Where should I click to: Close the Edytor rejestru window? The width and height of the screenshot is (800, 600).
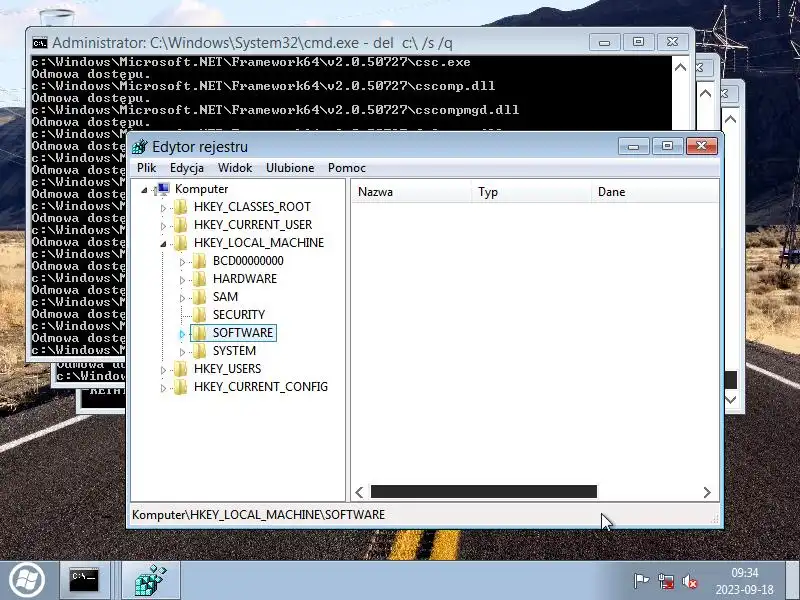(x=702, y=146)
